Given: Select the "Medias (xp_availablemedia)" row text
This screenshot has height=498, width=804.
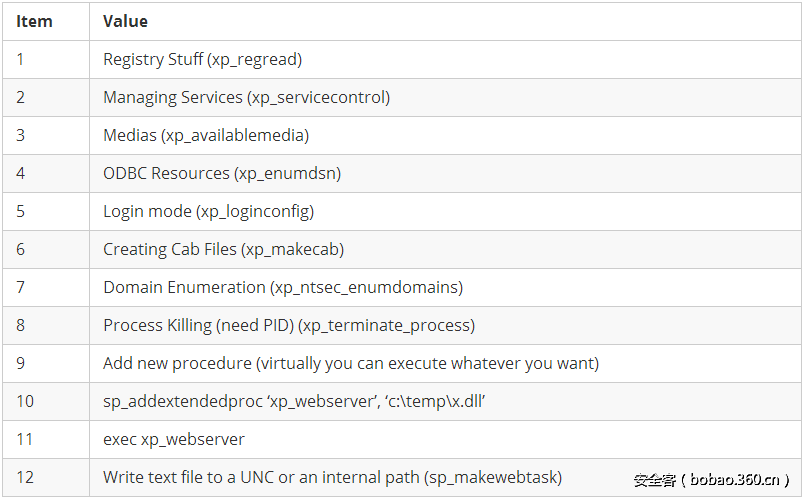Looking at the screenshot, I should [205, 136].
